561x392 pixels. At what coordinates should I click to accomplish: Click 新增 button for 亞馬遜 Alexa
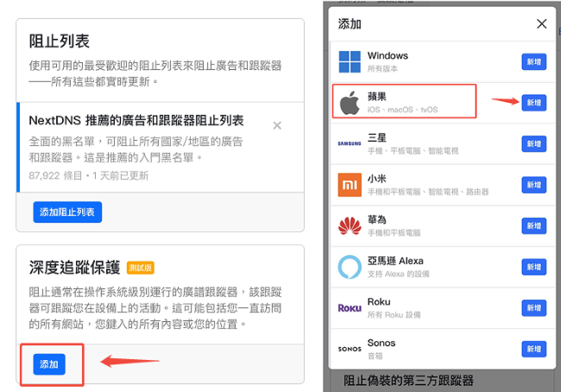pos(533,267)
